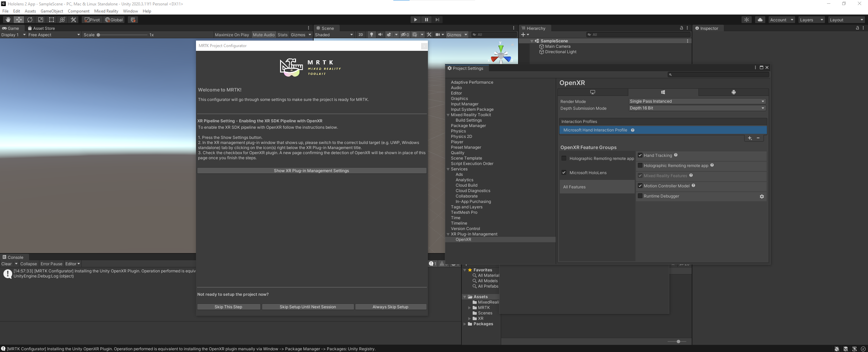Open the cloud services icon
868x352 pixels.
click(760, 20)
